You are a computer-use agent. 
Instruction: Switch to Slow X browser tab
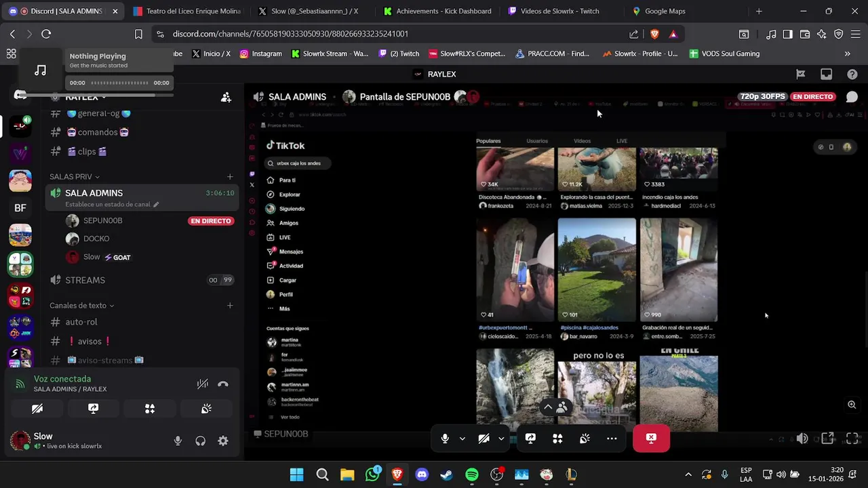(312, 12)
